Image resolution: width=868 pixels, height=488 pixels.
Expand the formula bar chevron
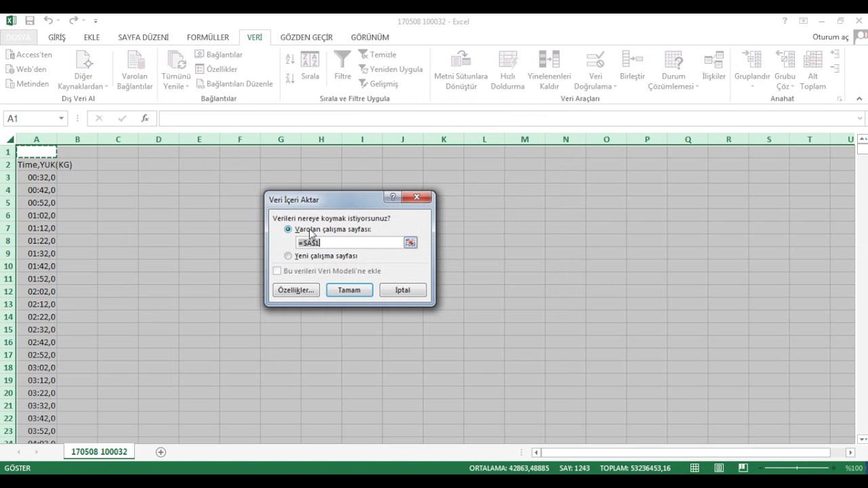point(861,119)
